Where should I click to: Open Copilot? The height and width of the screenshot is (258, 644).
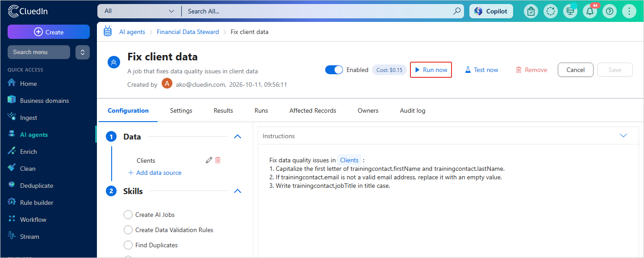tap(491, 11)
